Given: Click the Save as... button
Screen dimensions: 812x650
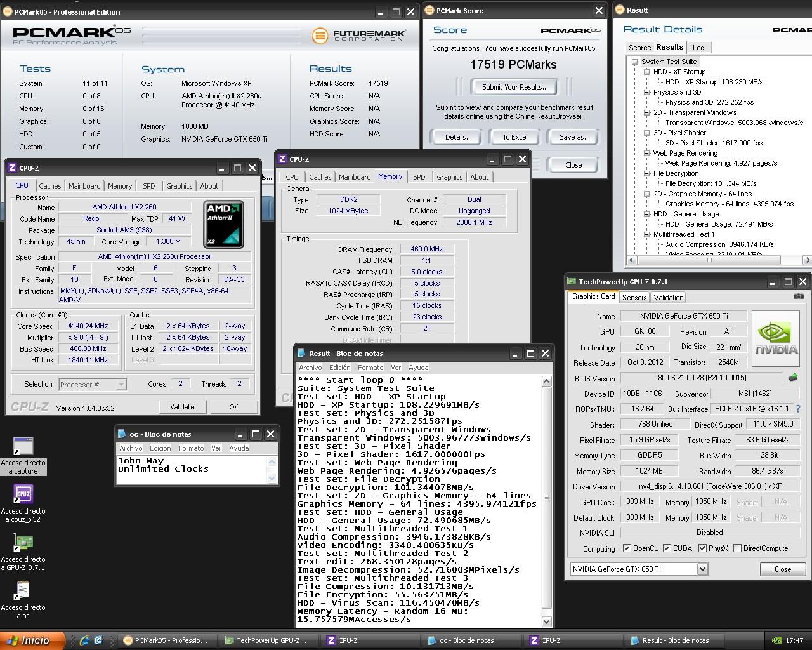Looking at the screenshot, I should 575,137.
